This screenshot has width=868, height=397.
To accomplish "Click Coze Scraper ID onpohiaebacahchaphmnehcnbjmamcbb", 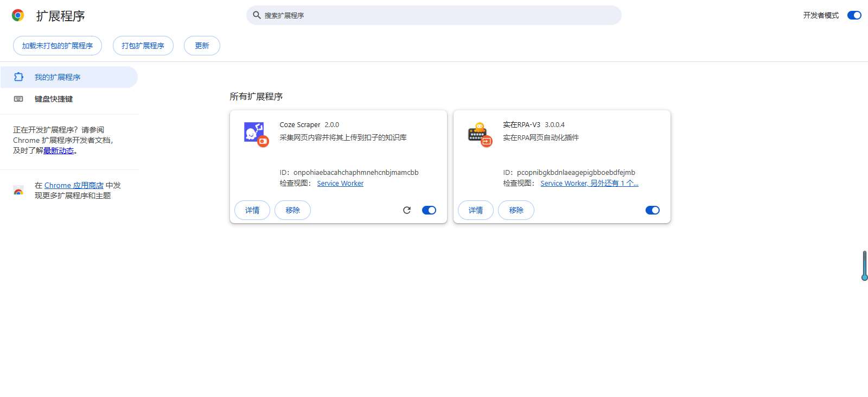I will coord(356,172).
